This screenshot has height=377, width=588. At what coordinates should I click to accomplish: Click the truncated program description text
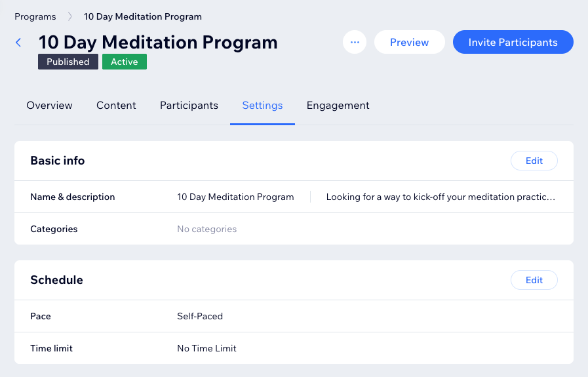coord(441,197)
